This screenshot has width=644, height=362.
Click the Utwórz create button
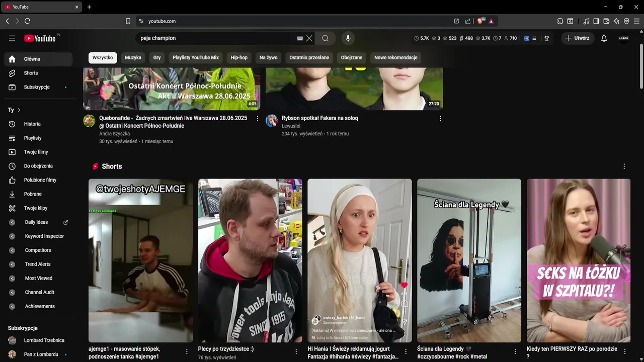pyautogui.click(x=578, y=38)
